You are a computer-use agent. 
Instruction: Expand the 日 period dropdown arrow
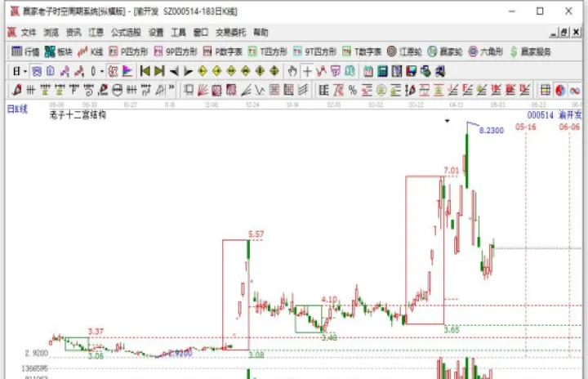(x=25, y=71)
